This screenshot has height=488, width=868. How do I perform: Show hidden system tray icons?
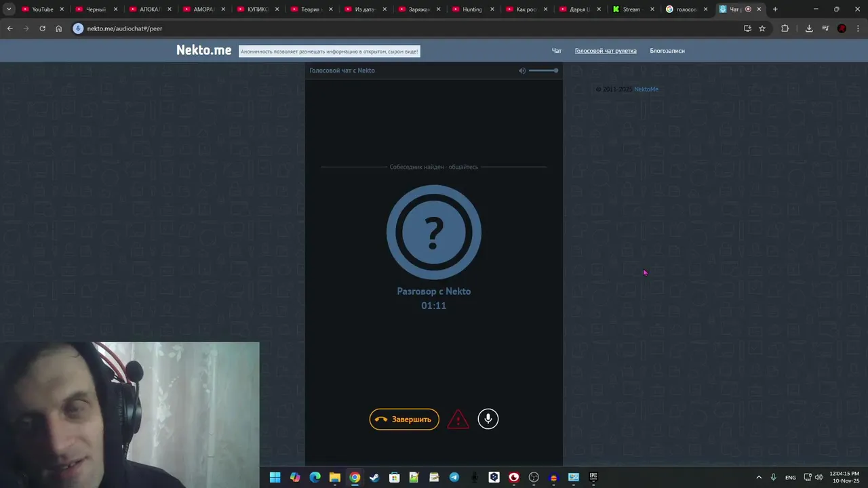(x=759, y=477)
